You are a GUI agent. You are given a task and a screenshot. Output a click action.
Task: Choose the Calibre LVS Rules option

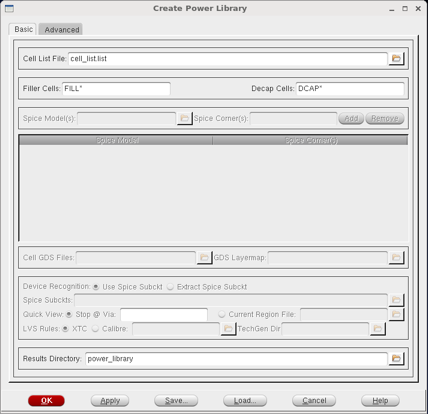(95, 329)
